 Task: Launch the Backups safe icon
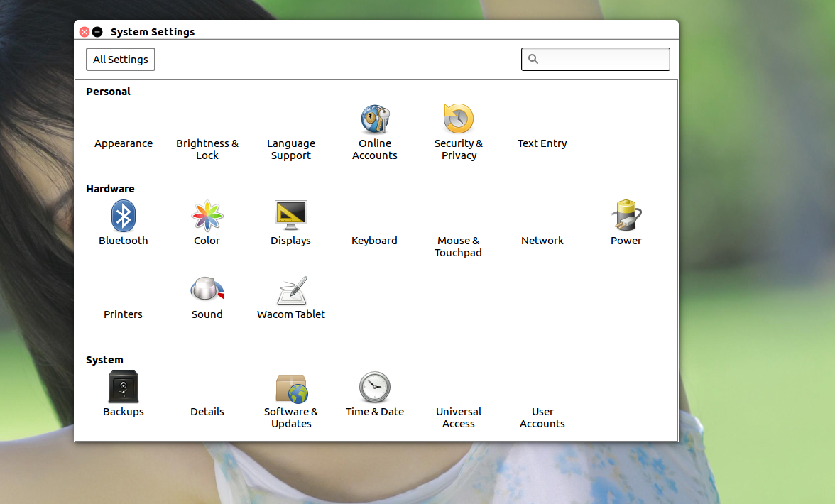[124, 388]
